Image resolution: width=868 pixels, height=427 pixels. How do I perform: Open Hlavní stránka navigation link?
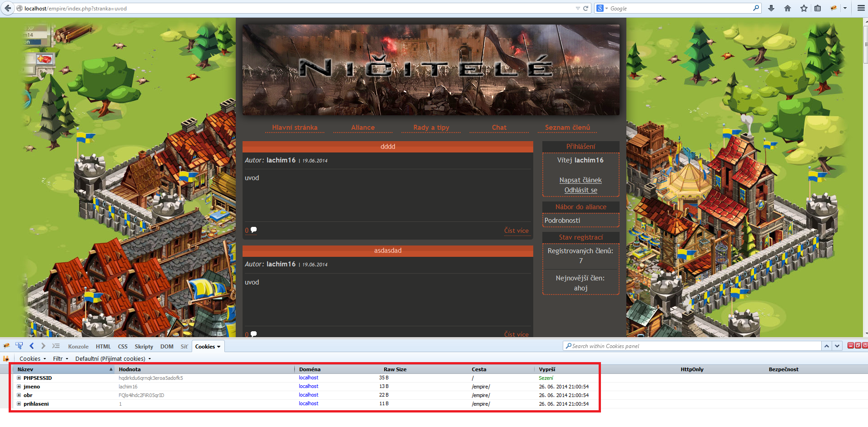tap(294, 128)
